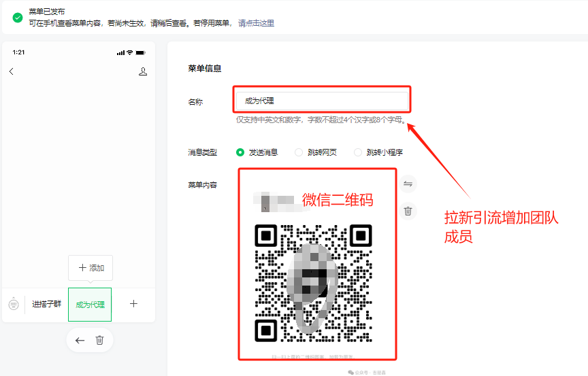Click the replace content swap icon

[x=408, y=184]
